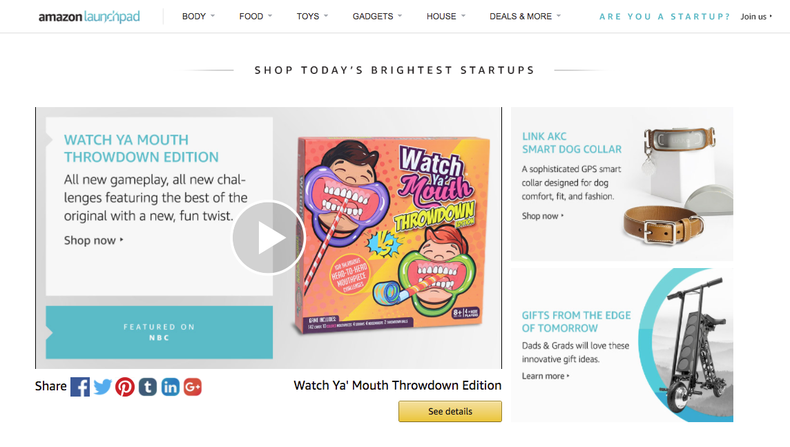
Task: Click the Pinterest share icon
Action: pos(125,387)
